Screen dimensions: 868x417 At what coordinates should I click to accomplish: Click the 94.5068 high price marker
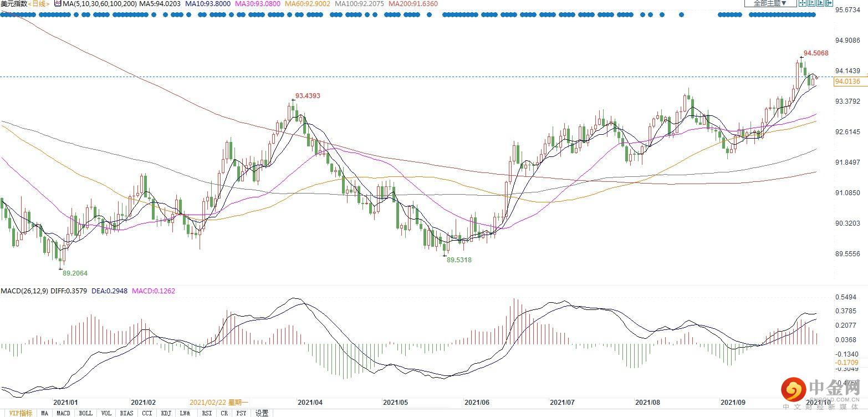pyautogui.click(x=816, y=53)
